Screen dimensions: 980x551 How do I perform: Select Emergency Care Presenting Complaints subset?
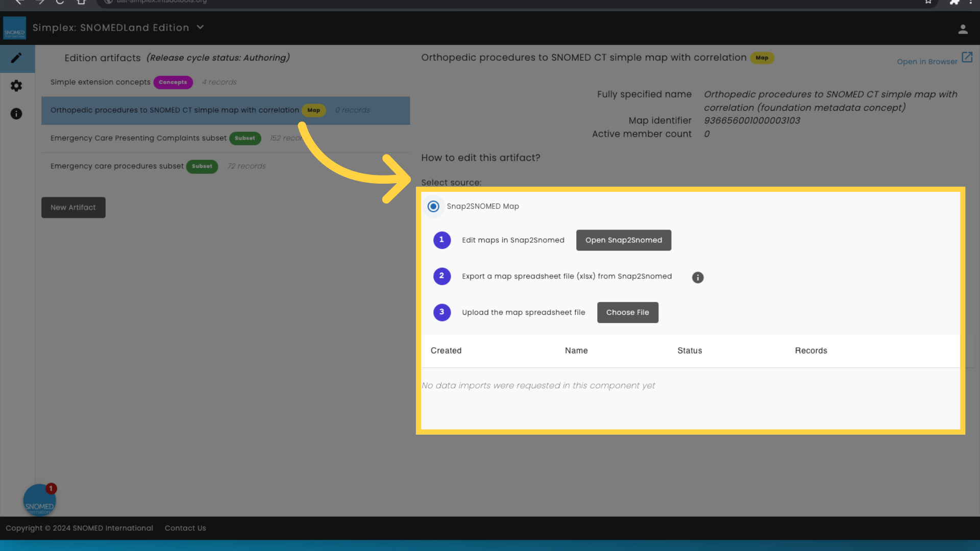[226, 139]
